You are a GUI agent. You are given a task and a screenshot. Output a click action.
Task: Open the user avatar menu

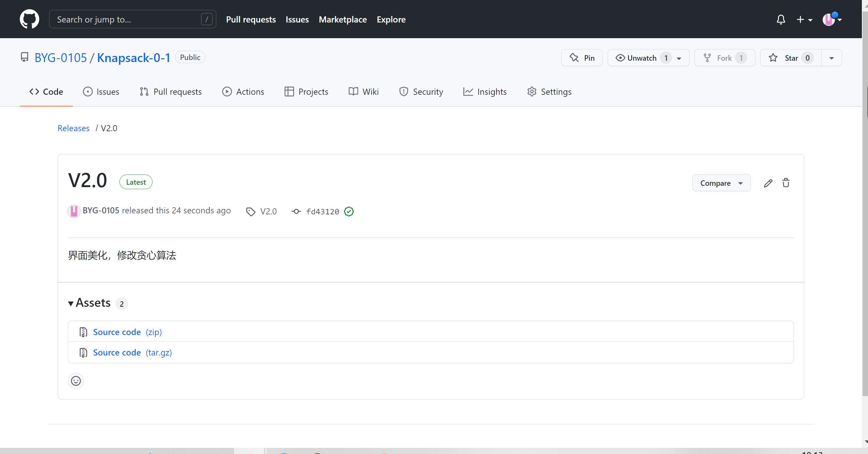click(x=831, y=19)
